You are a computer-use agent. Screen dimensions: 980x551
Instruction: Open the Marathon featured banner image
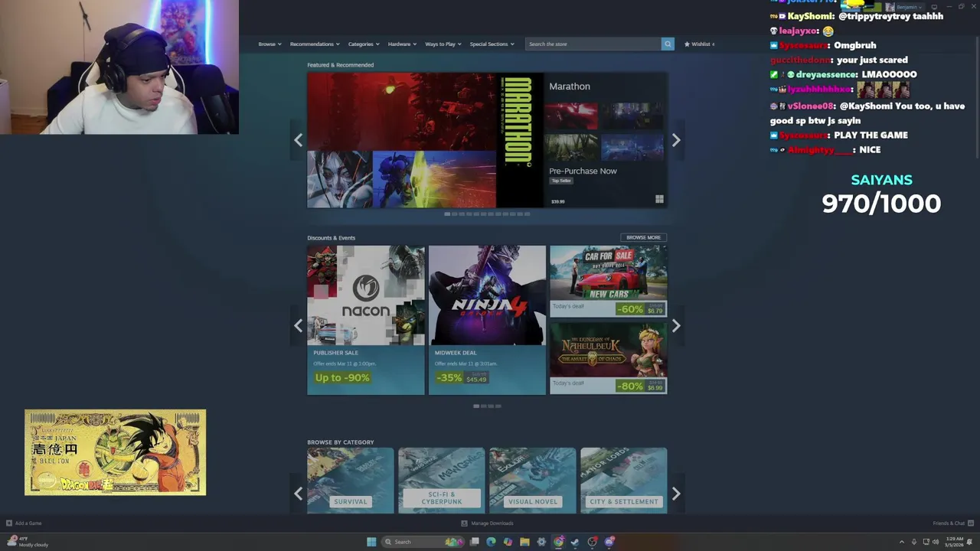425,140
